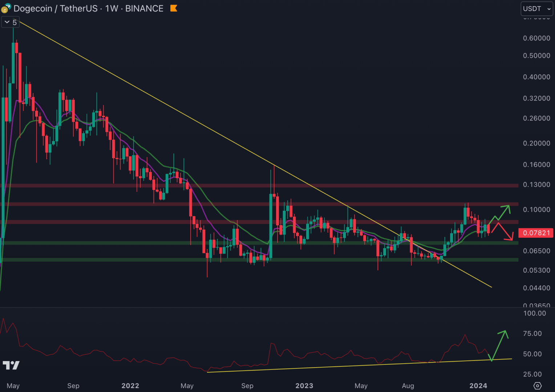Click the 2024 label on time axis

pyautogui.click(x=478, y=385)
